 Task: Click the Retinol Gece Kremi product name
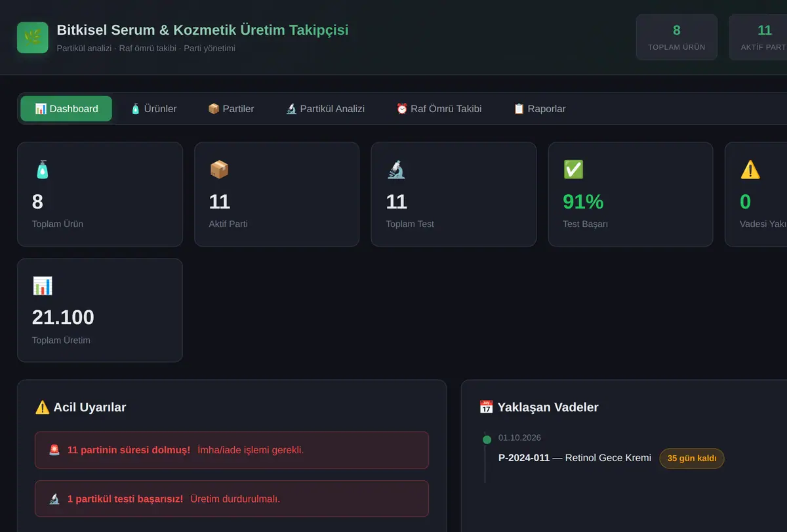pyautogui.click(x=608, y=458)
